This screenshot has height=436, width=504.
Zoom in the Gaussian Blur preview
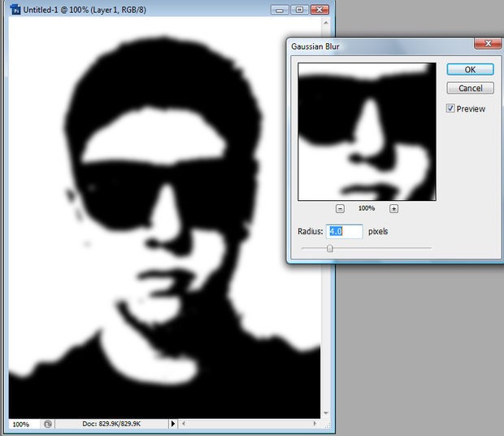[393, 209]
